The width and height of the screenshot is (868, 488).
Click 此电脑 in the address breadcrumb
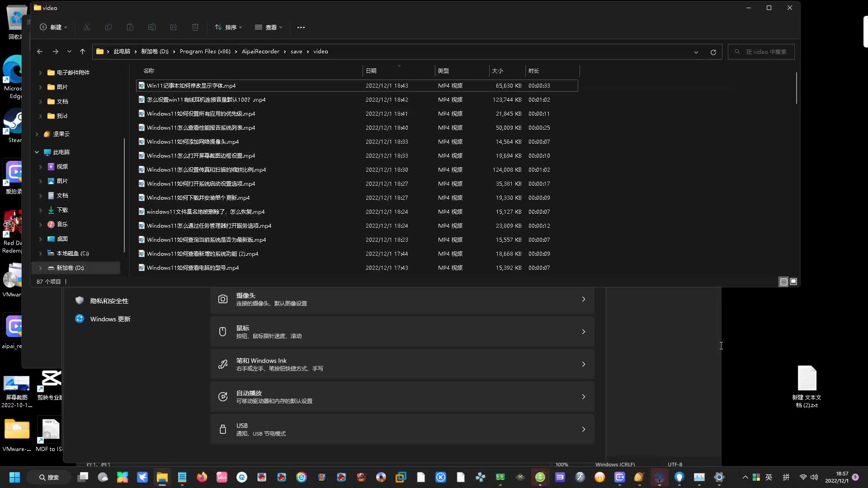122,52
